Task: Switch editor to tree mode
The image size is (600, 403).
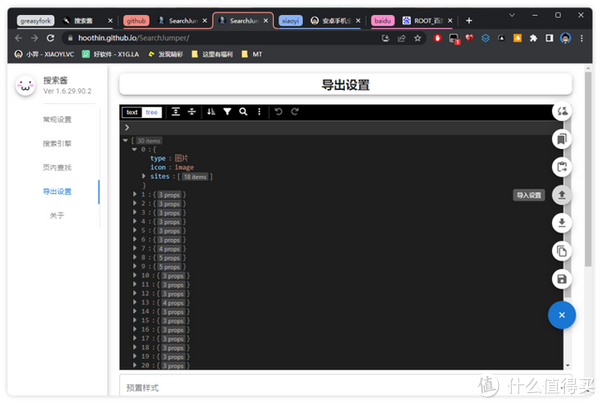Action: point(152,112)
